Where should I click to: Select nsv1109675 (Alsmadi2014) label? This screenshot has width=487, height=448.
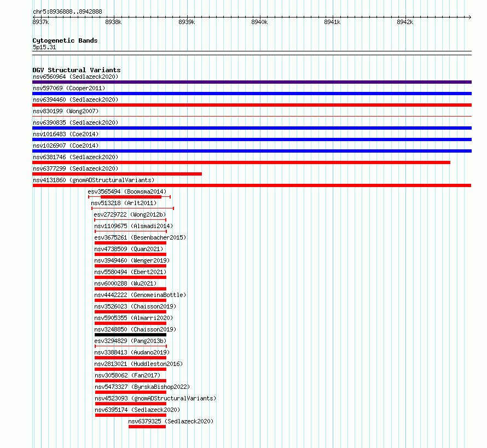point(134,226)
